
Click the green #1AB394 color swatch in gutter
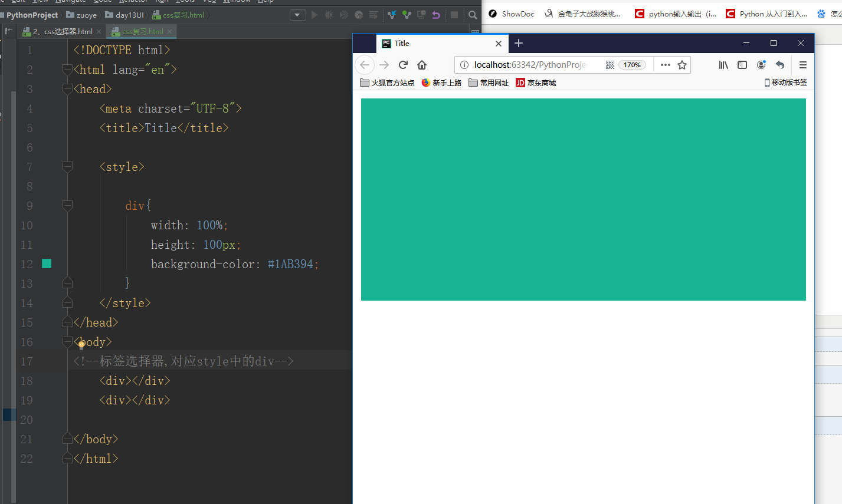point(47,263)
